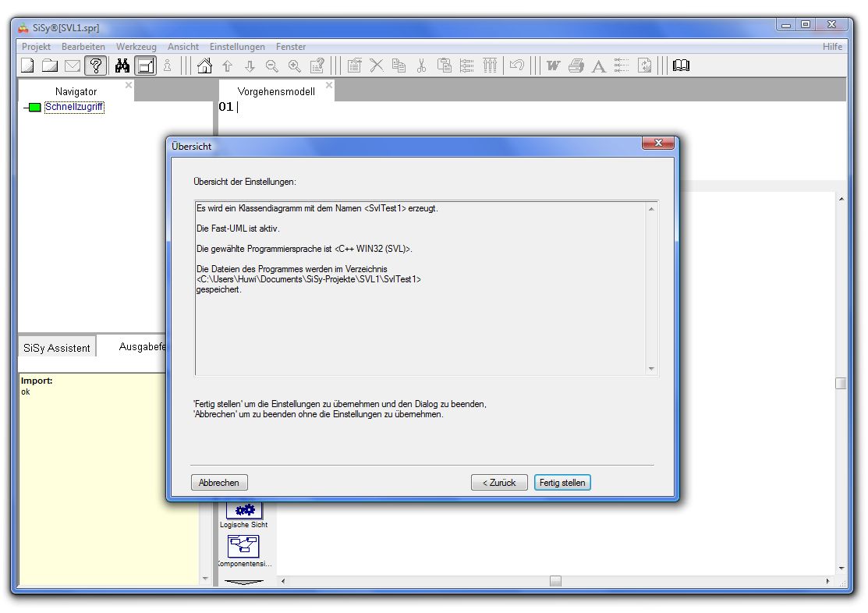Click the Fertig stellen button
This screenshot has height=613, width=868.
[x=562, y=483]
